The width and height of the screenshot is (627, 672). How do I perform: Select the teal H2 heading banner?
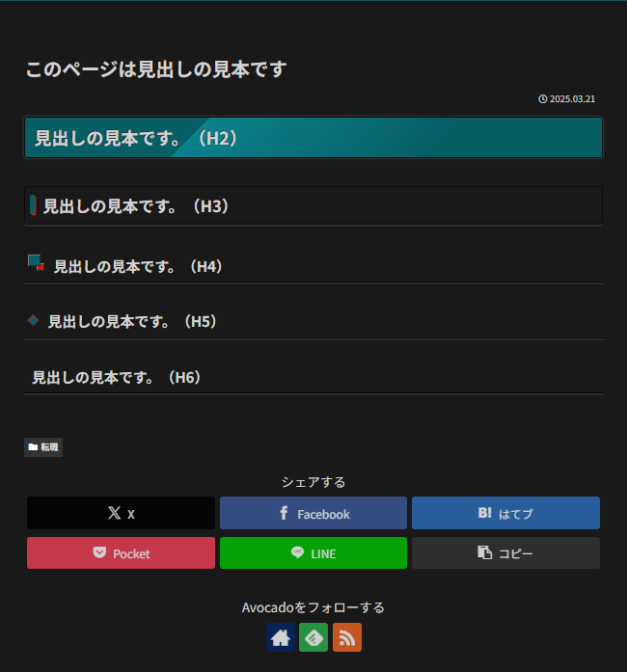313,138
